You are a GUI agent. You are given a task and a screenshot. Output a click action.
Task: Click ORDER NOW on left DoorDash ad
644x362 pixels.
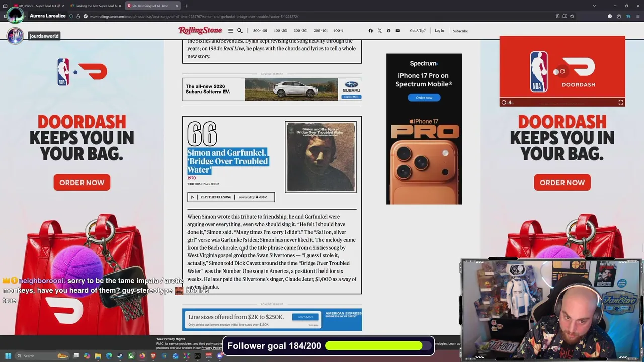coord(82,183)
